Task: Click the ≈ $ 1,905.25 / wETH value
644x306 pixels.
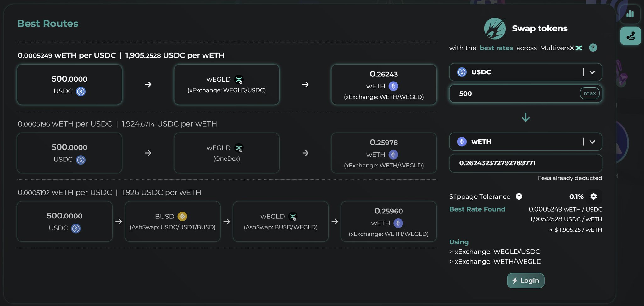Action: (575, 230)
